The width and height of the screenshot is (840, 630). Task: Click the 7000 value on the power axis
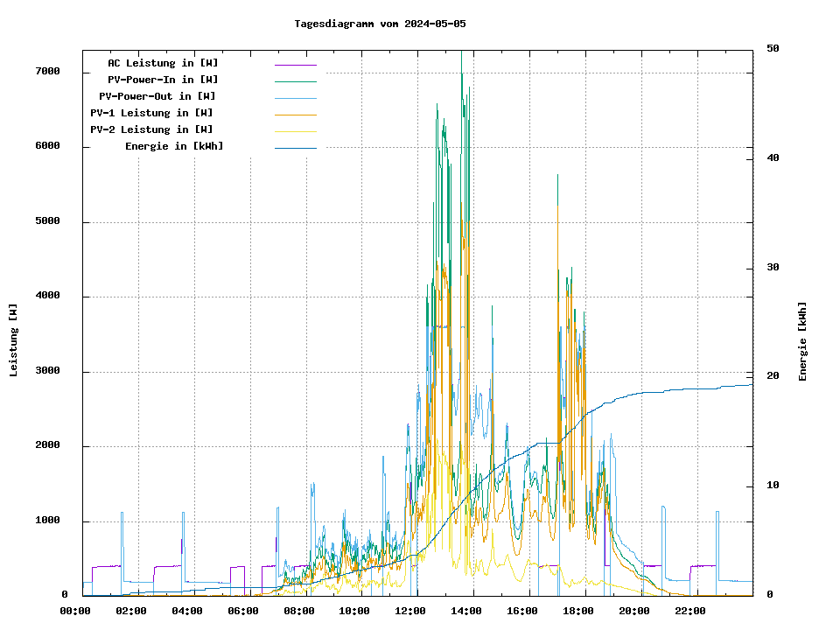coord(48,72)
